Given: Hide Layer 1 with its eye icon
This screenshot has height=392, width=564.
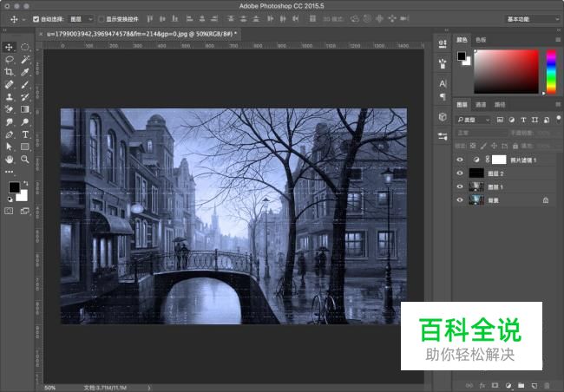Looking at the screenshot, I should 460,186.
